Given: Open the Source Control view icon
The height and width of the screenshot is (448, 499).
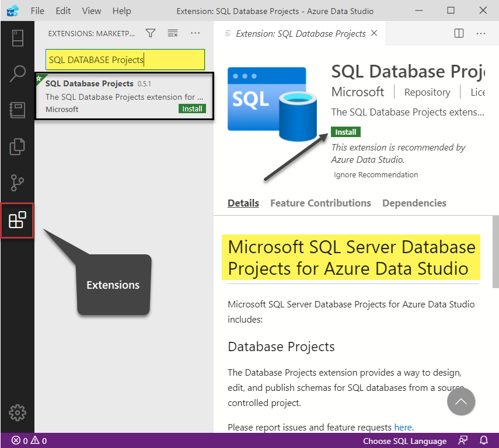Looking at the screenshot, I should click(17, 183).
